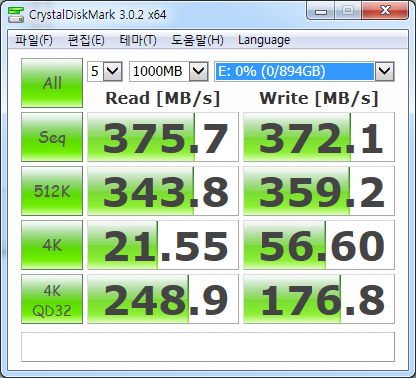The height and width of the screenshot is (378, 416).
Task: Click the Write [MB/s] column header
Action: tap(319, 98)
